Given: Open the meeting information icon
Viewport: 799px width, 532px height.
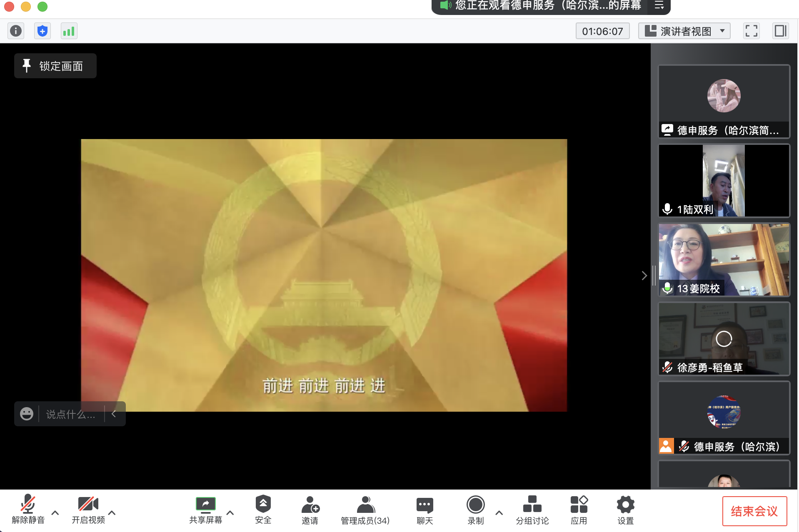Looking at the screenshot, I should 16,31.
